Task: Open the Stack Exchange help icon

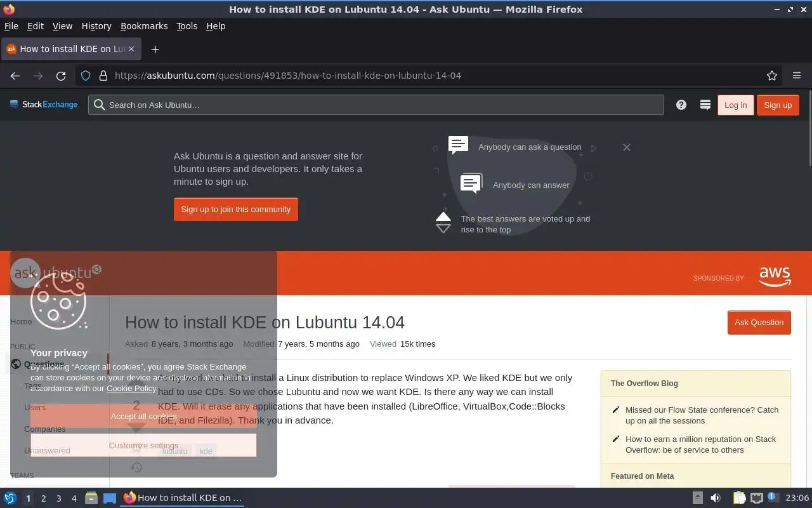Action: [x=681, y=105]
